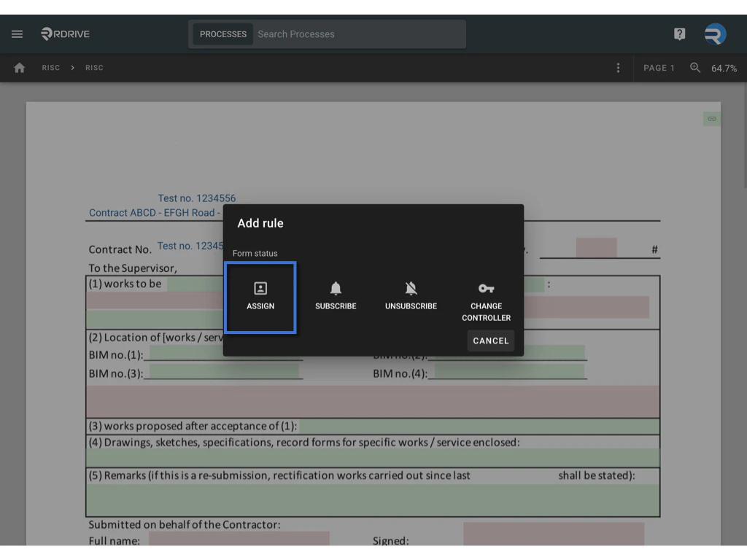747x560 pixels.
Task: Open the zoom magnifier tool
Action: point(694,67)
